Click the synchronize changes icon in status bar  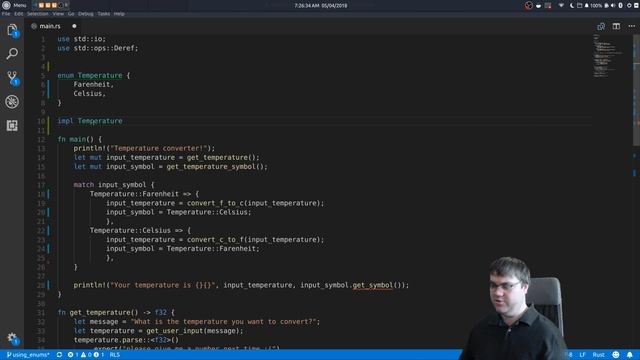(59, 355)
